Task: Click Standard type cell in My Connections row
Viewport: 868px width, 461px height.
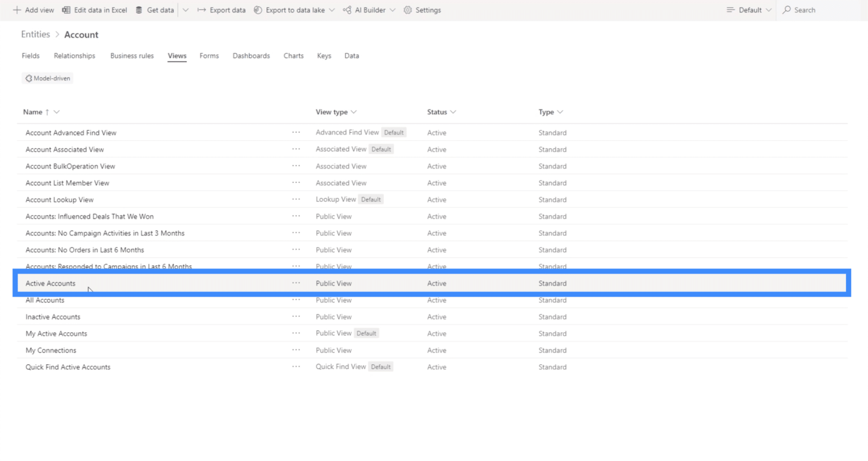Action: click(x=552, y=350)
